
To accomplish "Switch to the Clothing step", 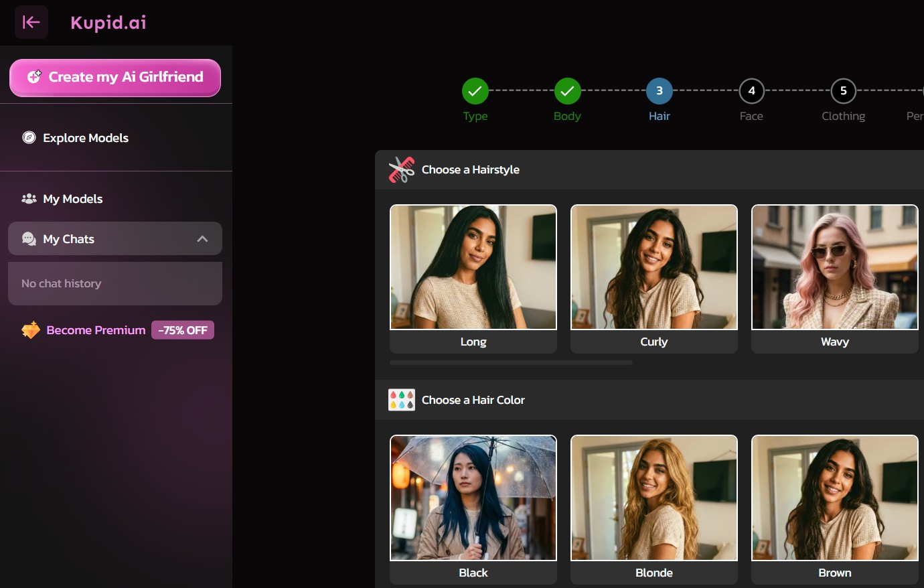I will (843, 90).
